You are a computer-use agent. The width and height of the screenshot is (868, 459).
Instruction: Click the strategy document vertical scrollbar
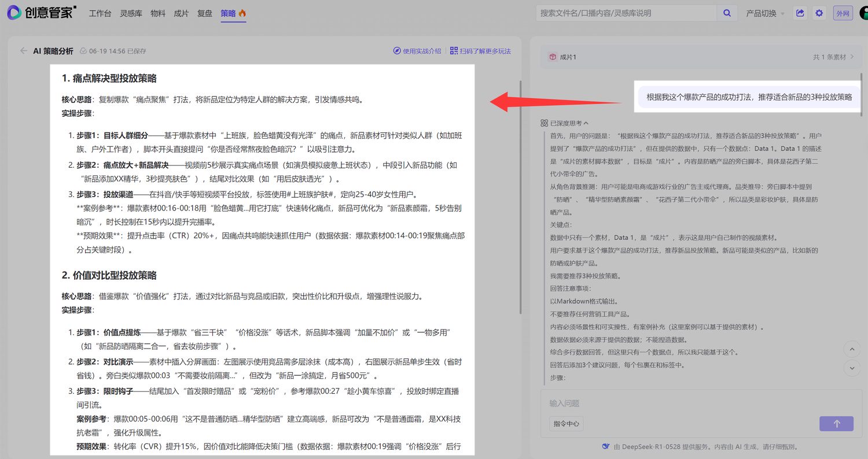520,197
